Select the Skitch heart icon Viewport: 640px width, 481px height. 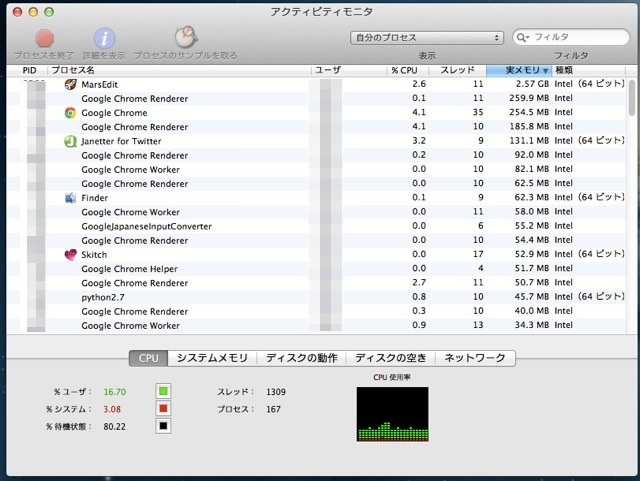70,255
